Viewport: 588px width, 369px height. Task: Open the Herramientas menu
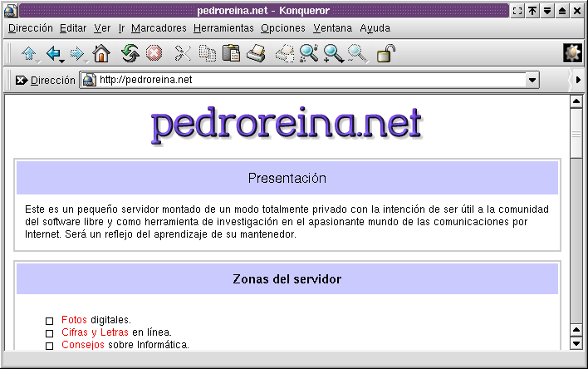point(223,27)
